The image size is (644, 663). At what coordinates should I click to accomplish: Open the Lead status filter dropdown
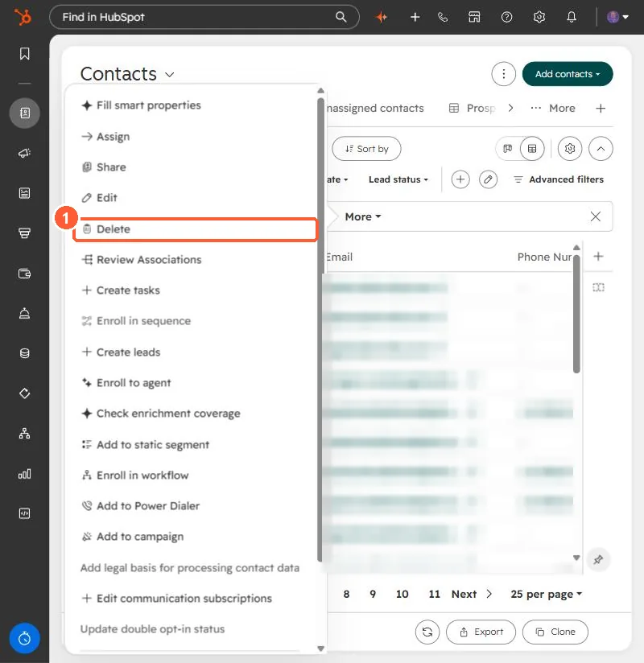[x=398, y=179]
